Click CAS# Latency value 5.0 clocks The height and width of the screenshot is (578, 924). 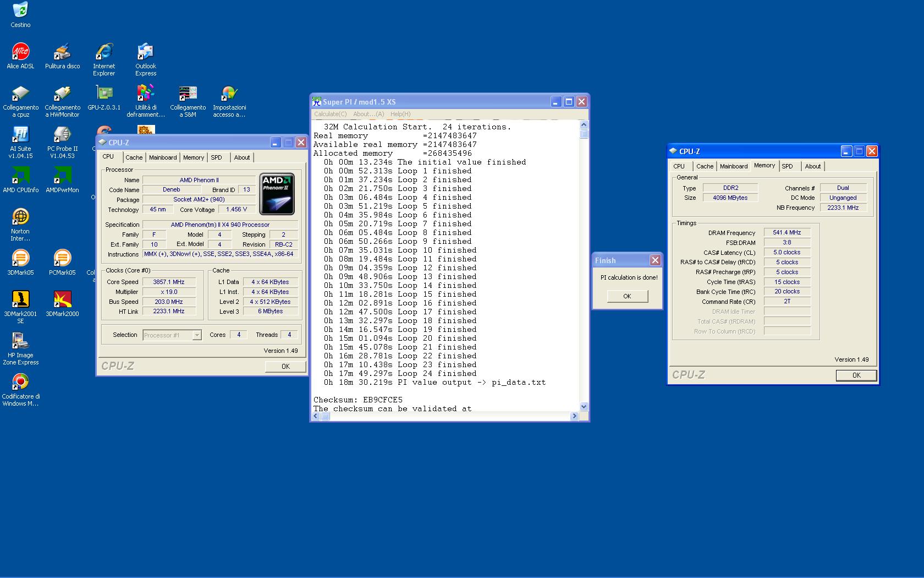point(787,253)
